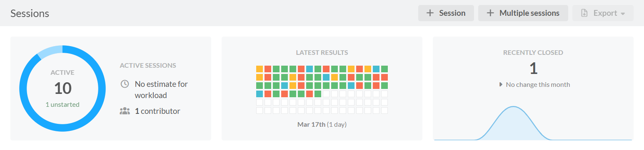The height and width of the screenshot is (150, 644).
Task: Click the plus icon on Session button
Action: tap(430, 13)
